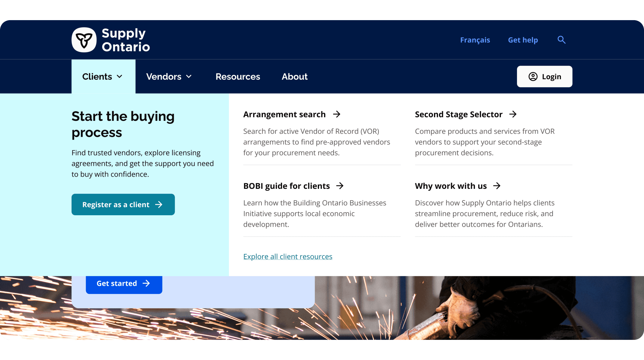Open the Resources menu item
Image resolution: width=644 pixels, height=360 pixels.
[238, 77]
